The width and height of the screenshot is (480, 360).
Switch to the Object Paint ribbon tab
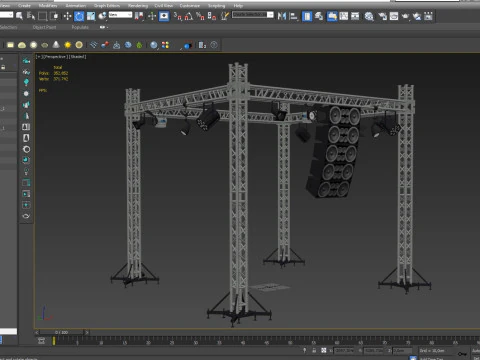point(44,27)
